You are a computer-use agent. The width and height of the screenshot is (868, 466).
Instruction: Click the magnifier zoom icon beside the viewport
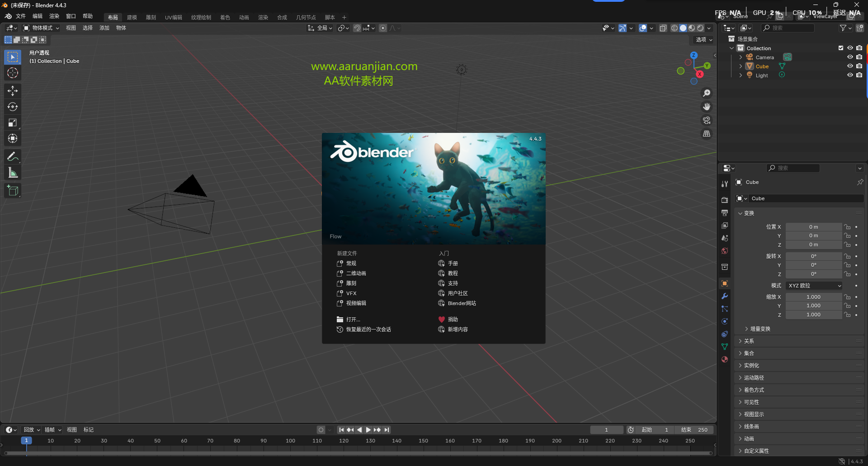(707, 93)
